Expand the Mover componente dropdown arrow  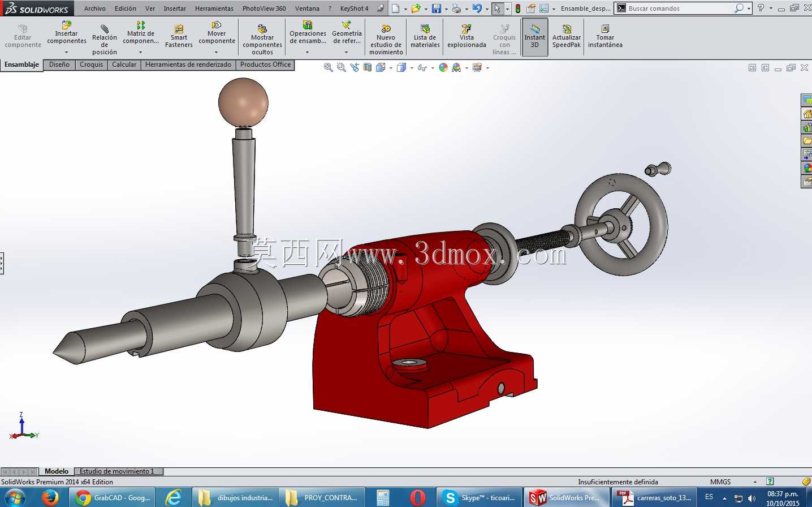(x=217, y=52)
